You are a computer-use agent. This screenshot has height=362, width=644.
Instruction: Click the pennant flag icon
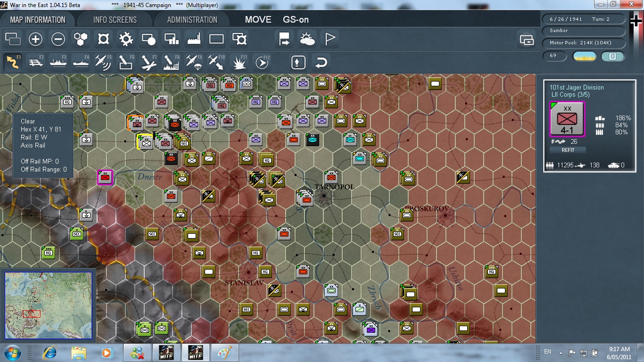[330, 39]
